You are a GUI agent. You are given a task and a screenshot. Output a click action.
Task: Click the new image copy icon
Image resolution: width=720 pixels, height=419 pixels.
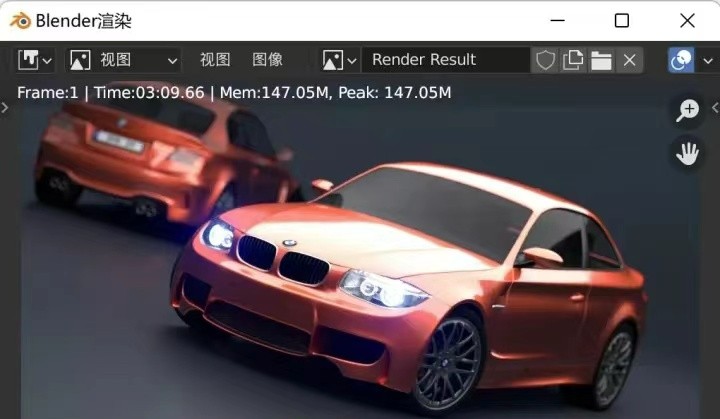point(573,60)
